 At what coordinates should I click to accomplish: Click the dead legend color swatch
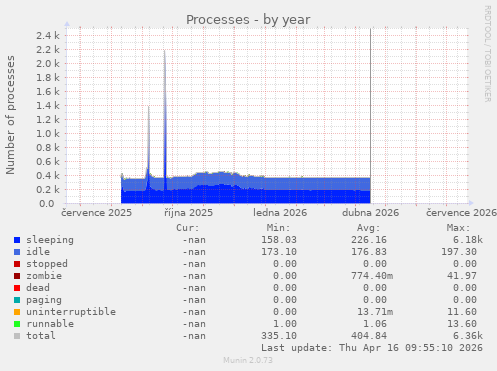(17, 288)
